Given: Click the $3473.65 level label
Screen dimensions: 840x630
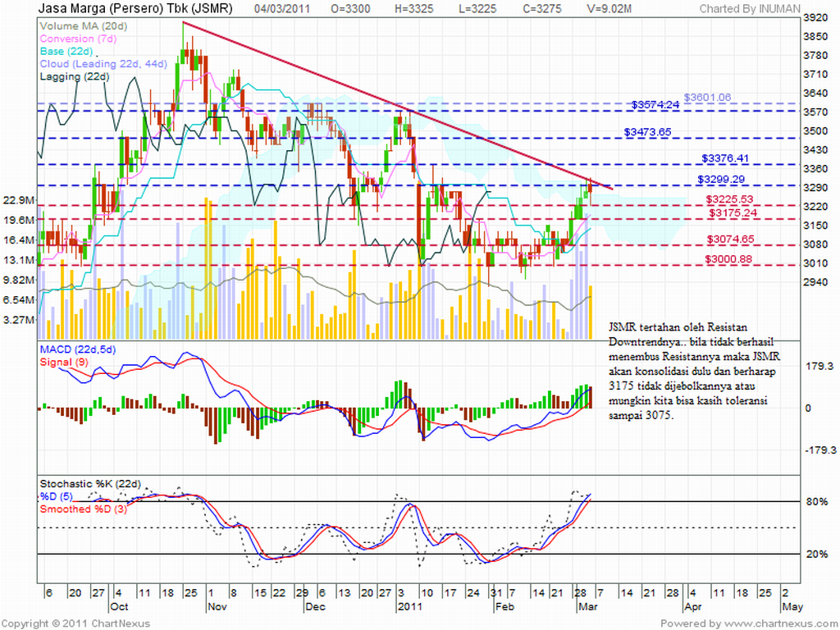Looking at the screenshot, I should point(647,132).
